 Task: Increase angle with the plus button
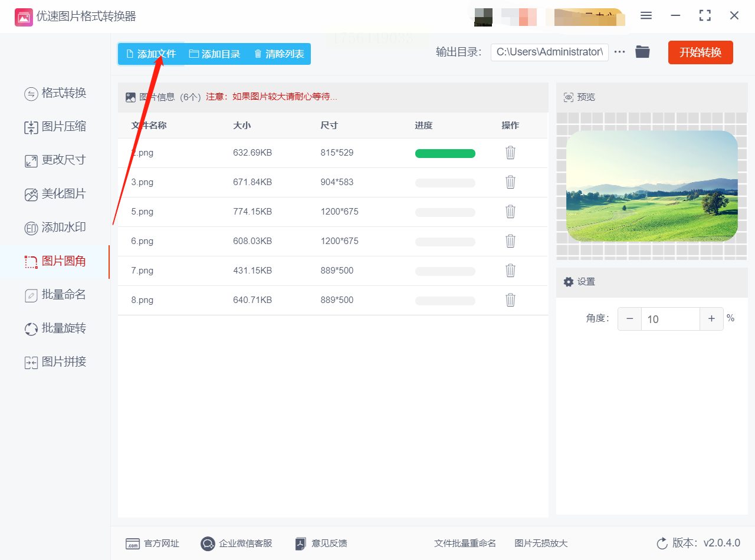point(711,319)
